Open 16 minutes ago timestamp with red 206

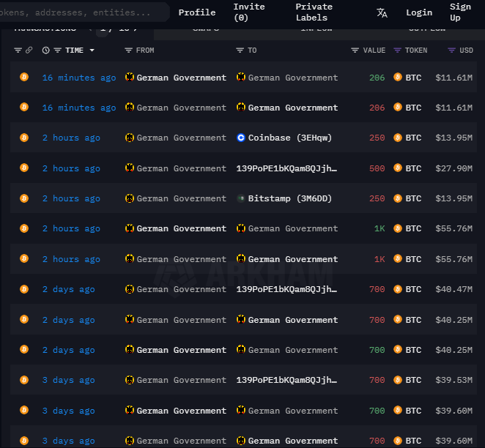79,108
